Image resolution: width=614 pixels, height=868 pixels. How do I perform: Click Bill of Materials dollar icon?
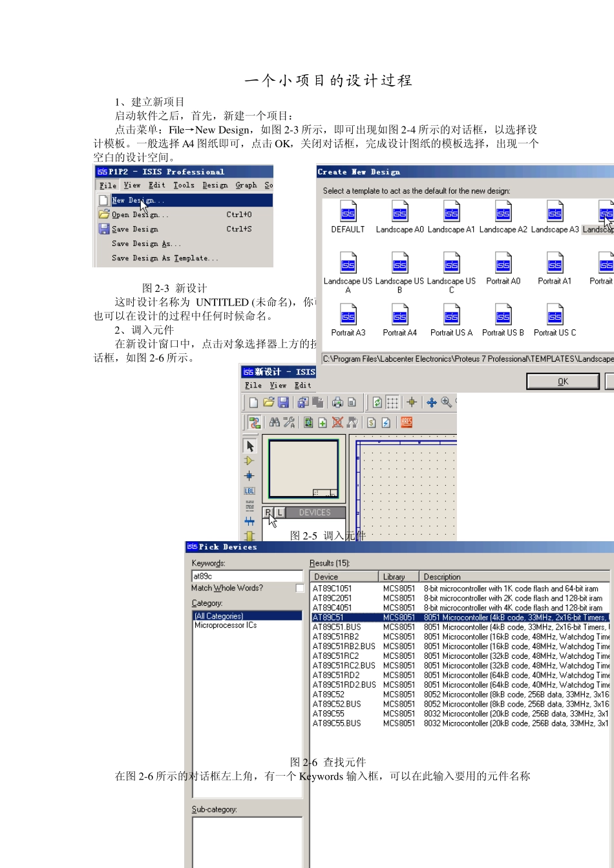[x=372, y=422]
